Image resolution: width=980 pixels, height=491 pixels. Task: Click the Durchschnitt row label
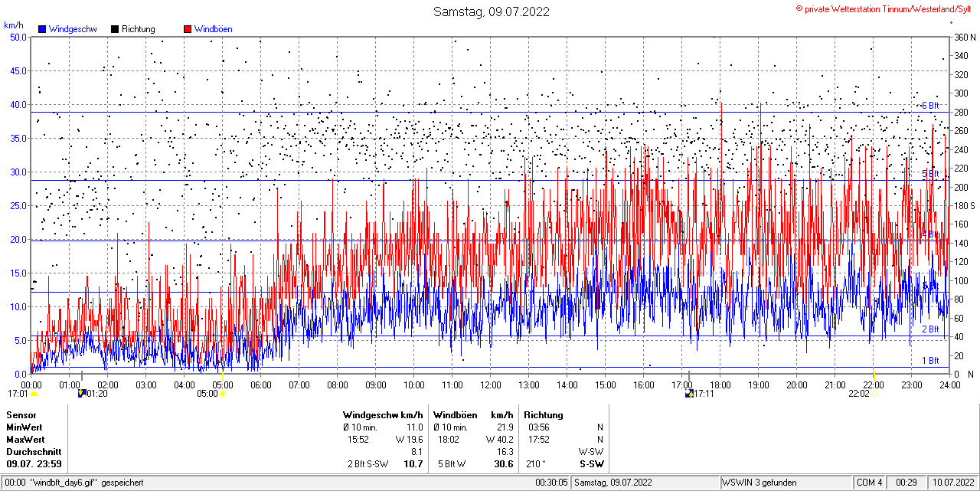point(34,452)
